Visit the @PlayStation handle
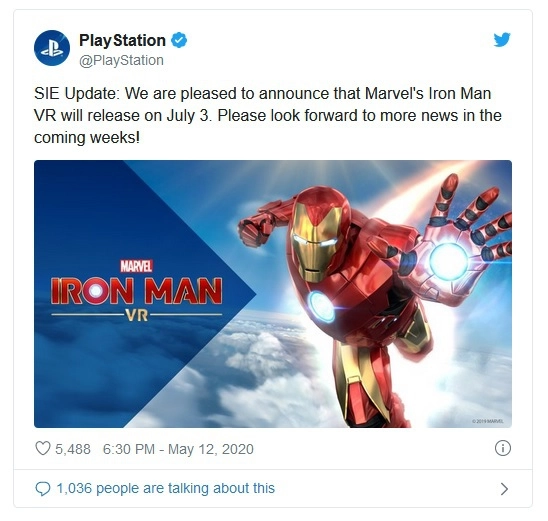 121,60
